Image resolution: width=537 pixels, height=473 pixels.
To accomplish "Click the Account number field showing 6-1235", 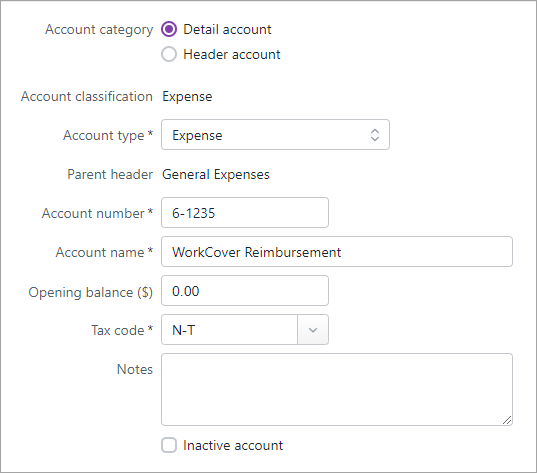I will tap(245, 212).
